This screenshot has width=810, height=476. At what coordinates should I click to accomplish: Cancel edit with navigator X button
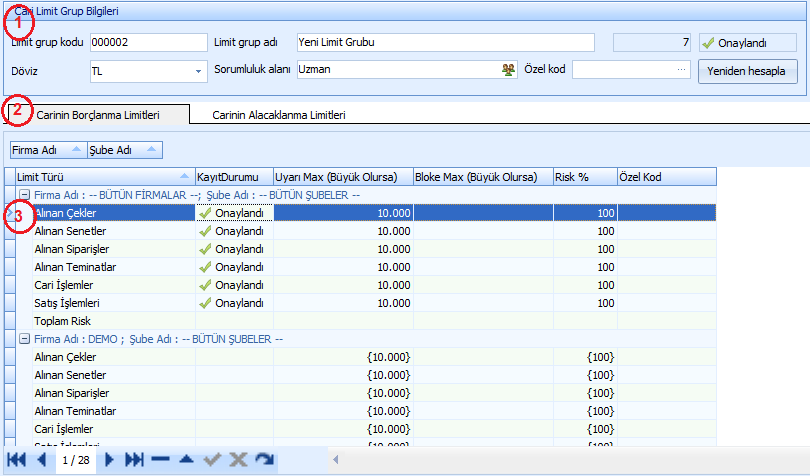(238, 459)
